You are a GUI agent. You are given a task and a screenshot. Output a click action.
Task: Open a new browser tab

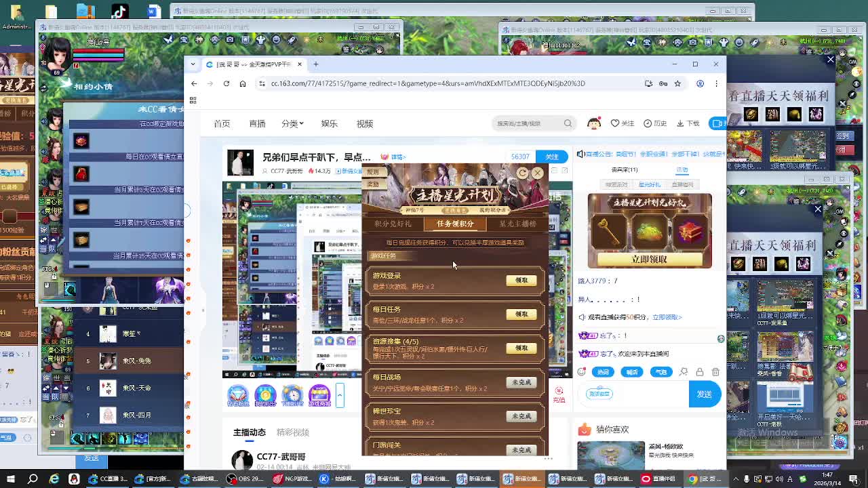(x=316, y=64)
